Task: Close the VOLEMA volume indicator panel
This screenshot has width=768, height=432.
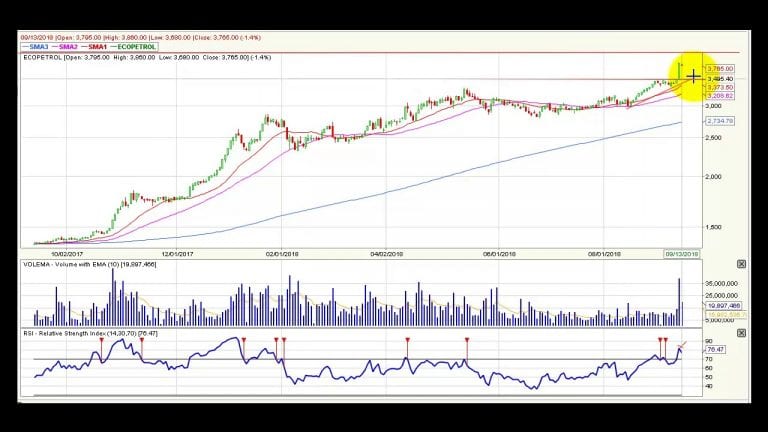Action: pos(741,264)
